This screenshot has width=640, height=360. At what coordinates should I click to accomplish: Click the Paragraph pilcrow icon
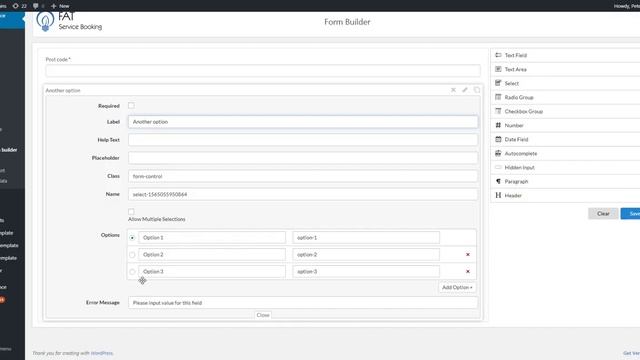point(498,181)
